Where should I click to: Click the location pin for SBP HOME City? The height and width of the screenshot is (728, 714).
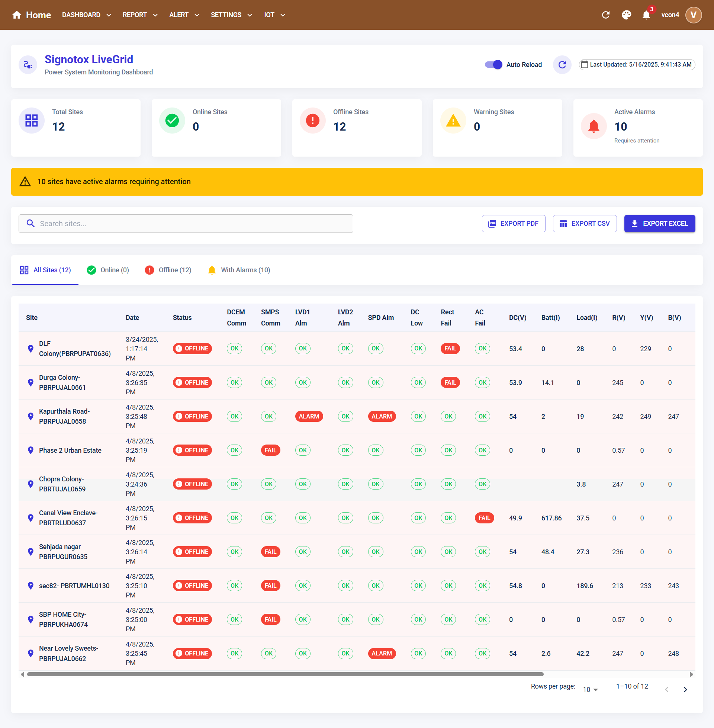31,619
